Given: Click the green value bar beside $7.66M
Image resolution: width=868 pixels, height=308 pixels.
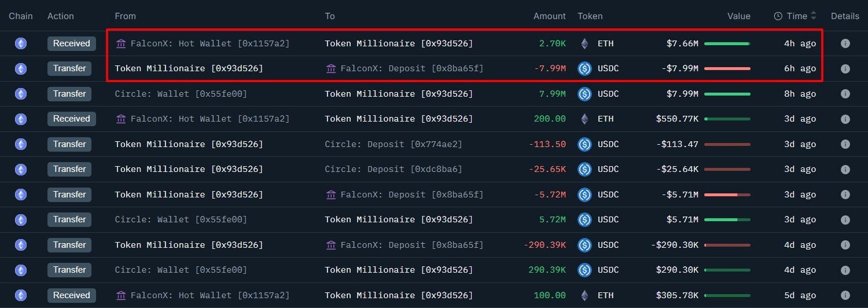Looking at the screenshot, I should (727, 43).
